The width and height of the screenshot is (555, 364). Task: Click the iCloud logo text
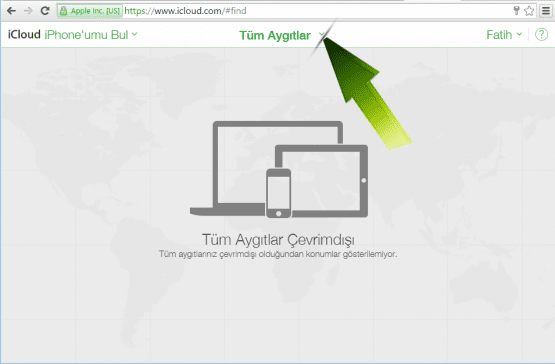pyautogui.click(x=24, y=34)
